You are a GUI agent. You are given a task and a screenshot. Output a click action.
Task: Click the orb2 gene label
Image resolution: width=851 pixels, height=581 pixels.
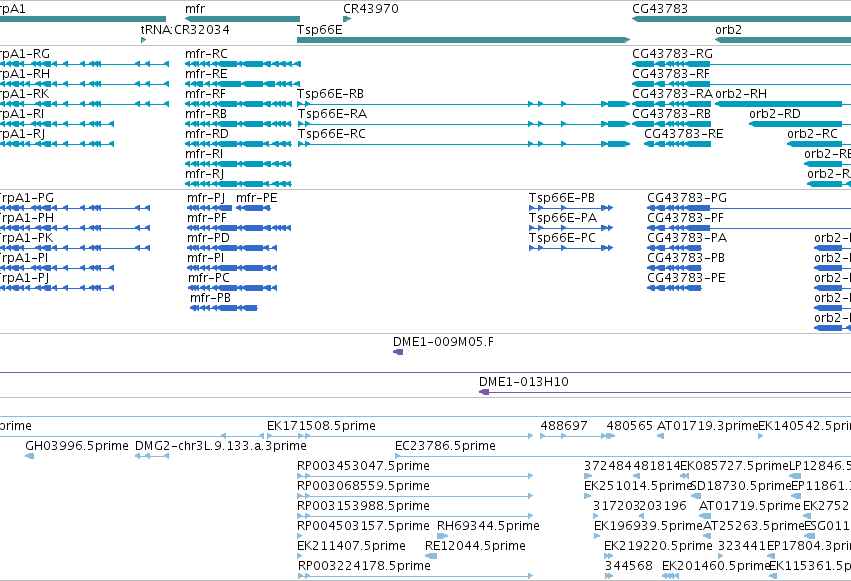point(728,29)
